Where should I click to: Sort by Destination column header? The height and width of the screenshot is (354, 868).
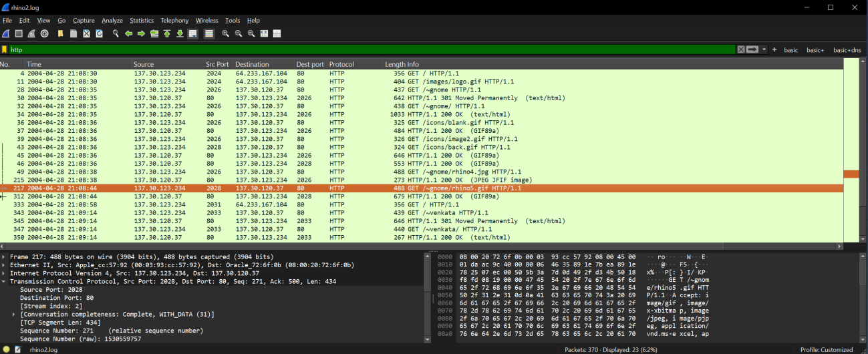pyautogui.click(x=264, y=64)
